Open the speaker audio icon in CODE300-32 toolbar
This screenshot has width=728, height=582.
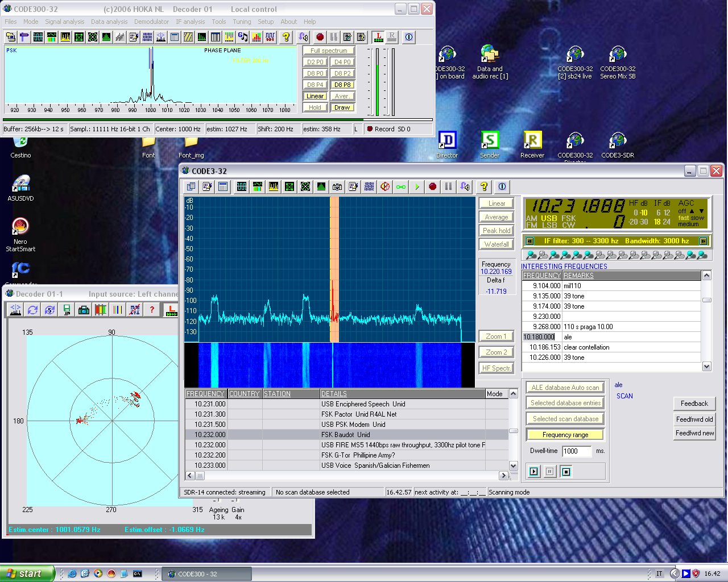pos(303,37)
